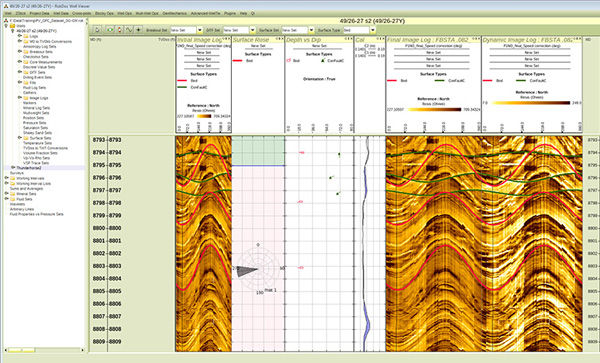This screenshot has height=363, width=600.
Task: Click the Working Interval Lists folder icon
Action: coord(13,184)
